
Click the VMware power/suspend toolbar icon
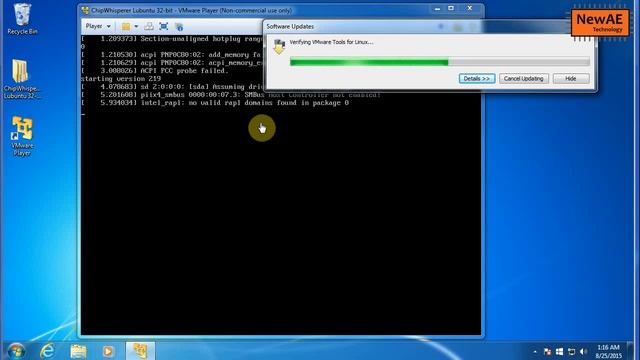126,27
